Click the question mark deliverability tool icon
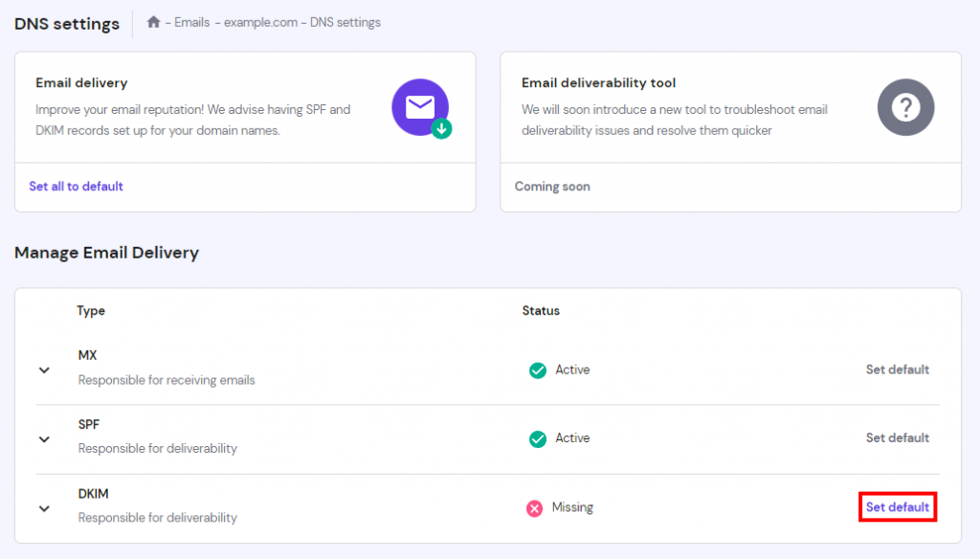The image size is (980, 559). [x=905, y=107]
